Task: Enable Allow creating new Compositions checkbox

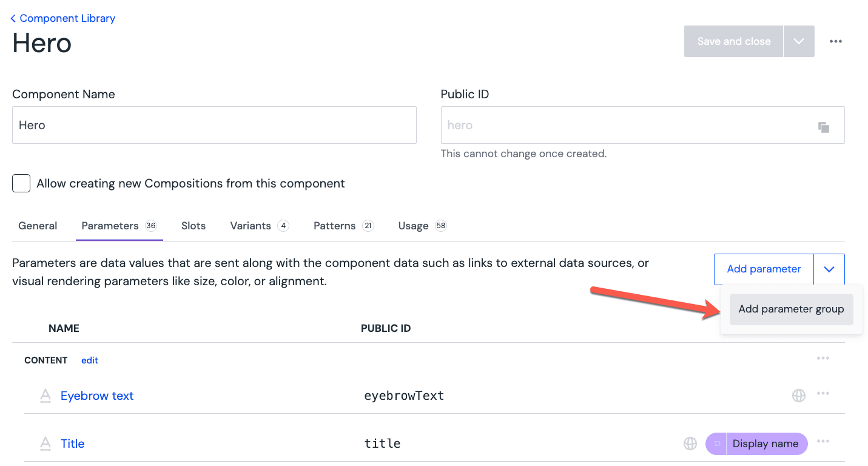Action: coord(21,183)
